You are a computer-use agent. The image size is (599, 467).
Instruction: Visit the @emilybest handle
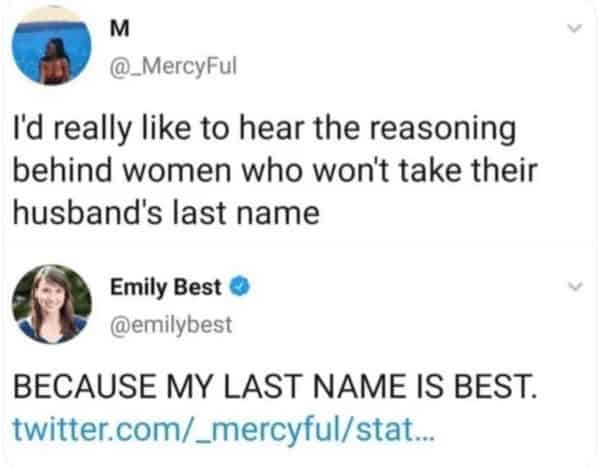(x=171, y=324)
